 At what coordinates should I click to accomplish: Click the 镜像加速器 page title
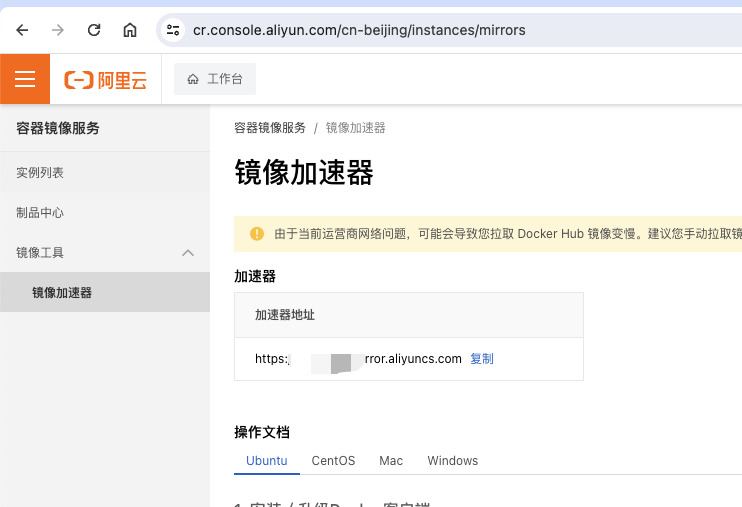coord(304,172)
